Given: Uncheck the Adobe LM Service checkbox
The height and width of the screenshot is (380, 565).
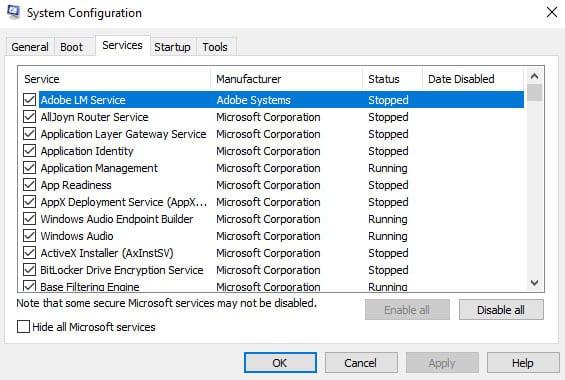Looking at the screenshot, I should coord(30,100).
